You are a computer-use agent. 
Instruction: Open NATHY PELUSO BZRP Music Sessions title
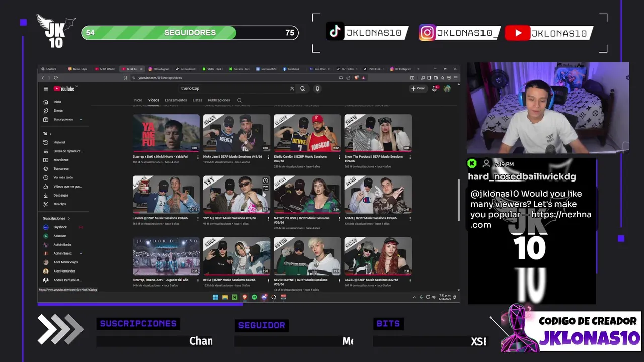pos(302,220)
